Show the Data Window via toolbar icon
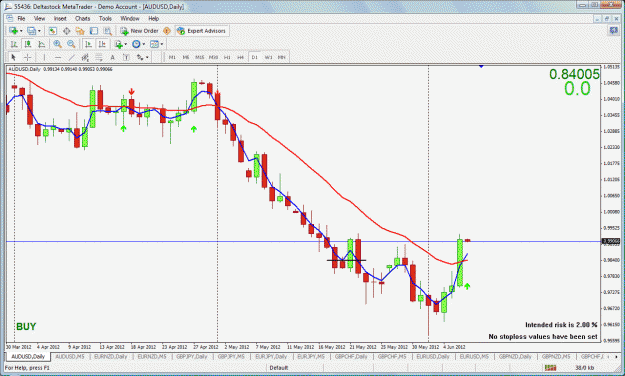Screen dimensions: 625x376 [67, 31]
